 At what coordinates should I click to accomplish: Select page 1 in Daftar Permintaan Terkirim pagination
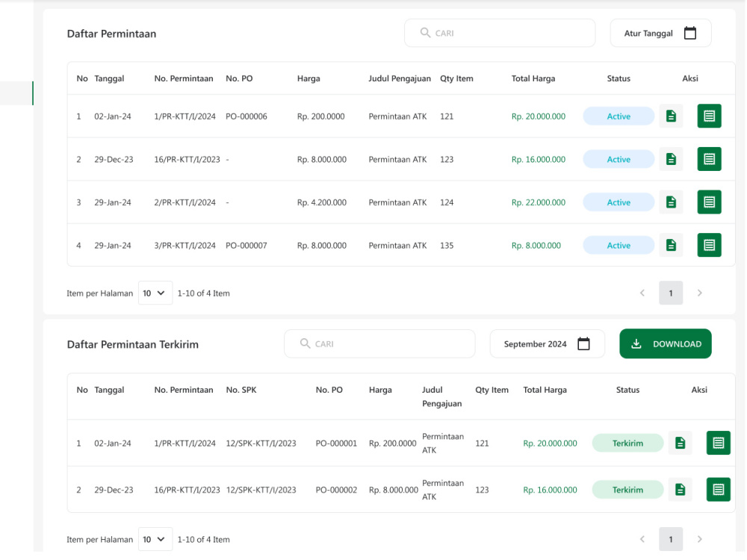click(670, 539)
